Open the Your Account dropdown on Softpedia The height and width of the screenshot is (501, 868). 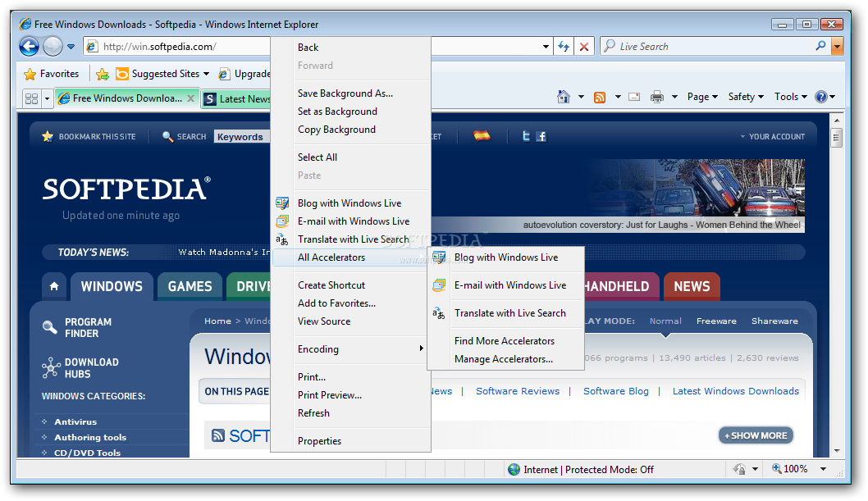pos(773,137)
